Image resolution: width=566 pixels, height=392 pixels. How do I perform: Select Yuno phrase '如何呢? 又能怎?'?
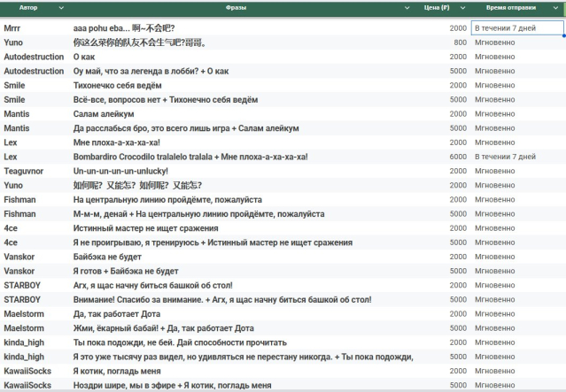(137, 185)
